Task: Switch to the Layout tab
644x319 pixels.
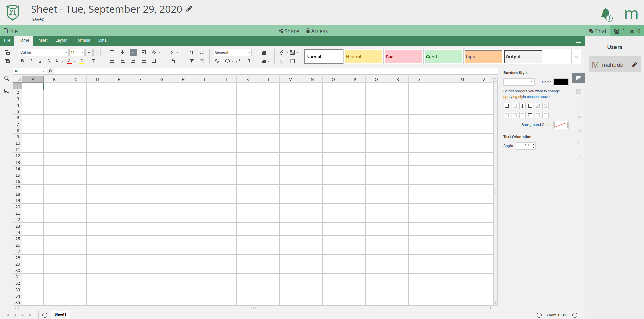Action: pyautogui.click(x=61, y=40)
